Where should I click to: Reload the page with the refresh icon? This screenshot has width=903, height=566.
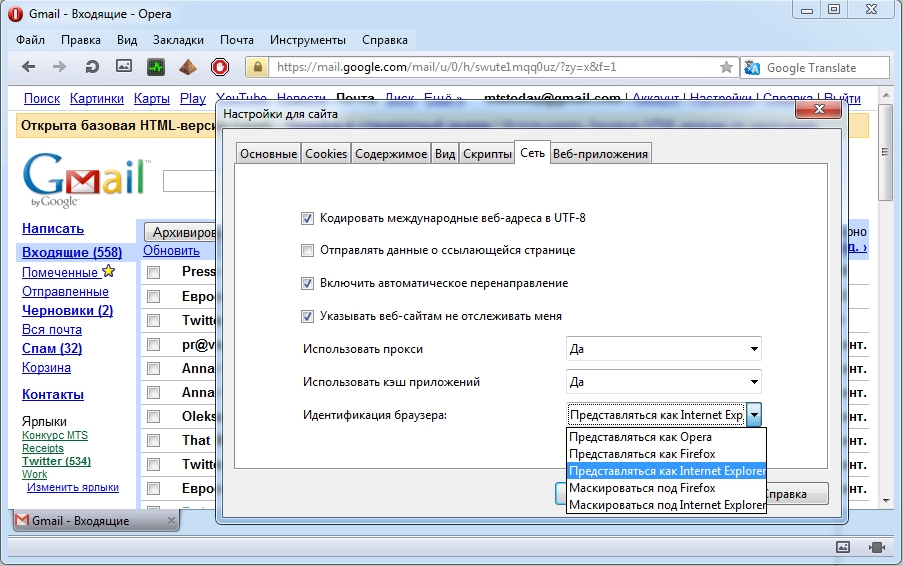pos(92,68)
